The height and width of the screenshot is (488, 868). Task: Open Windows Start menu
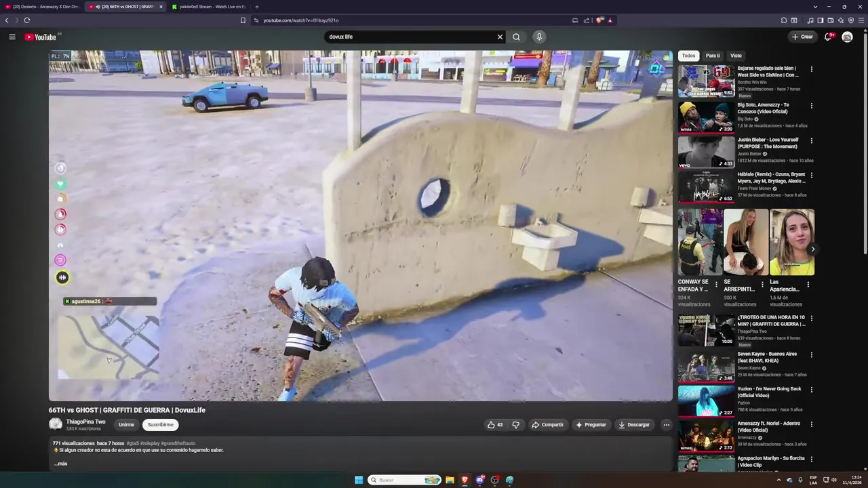pyautogui.click(x=359, y=480)
